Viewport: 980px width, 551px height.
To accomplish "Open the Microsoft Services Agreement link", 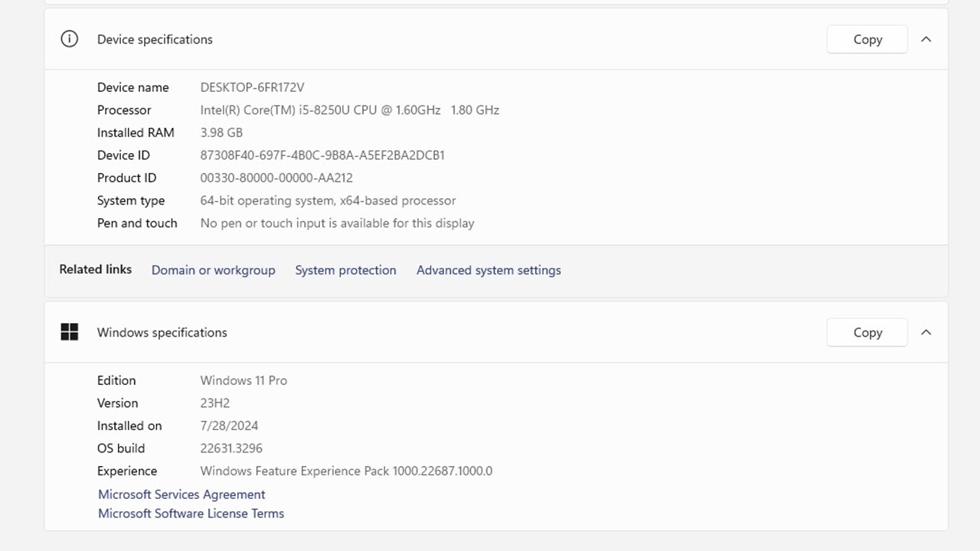I will click(x=181, y=494).
